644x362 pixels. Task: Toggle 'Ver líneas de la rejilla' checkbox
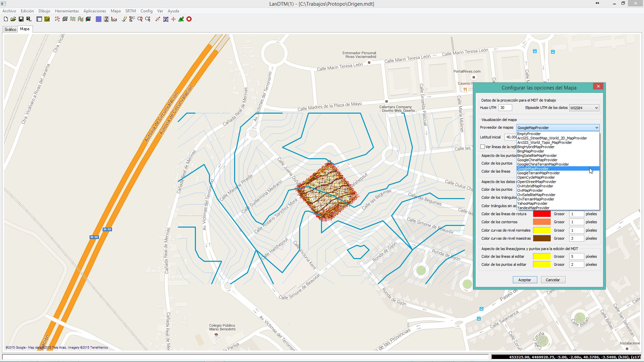[x=482, y=147]
